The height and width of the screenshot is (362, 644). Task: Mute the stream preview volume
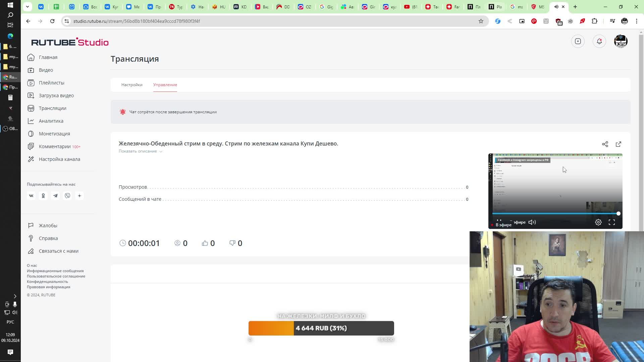532,222
